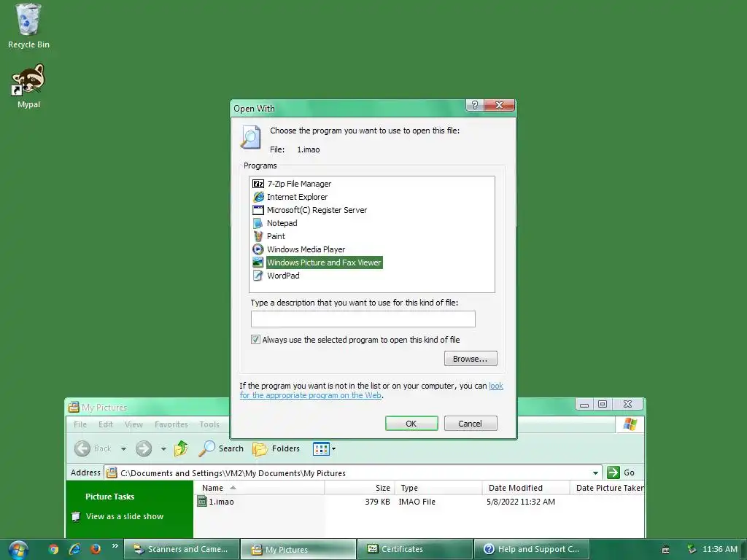747x560 pixels.
Task: Click the 1.imao file icon
Action: pos(202,502)
